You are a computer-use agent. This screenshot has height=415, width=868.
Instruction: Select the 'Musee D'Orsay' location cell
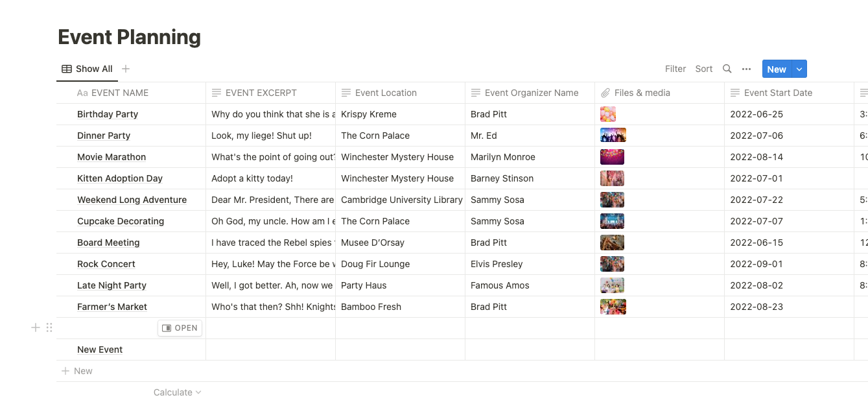coord(400,243)
